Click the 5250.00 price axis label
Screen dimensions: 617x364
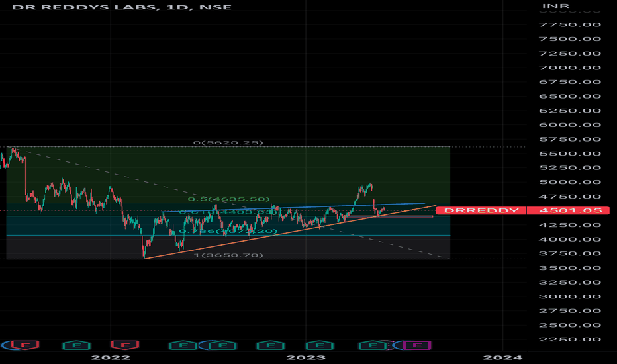tap(570, 167)
